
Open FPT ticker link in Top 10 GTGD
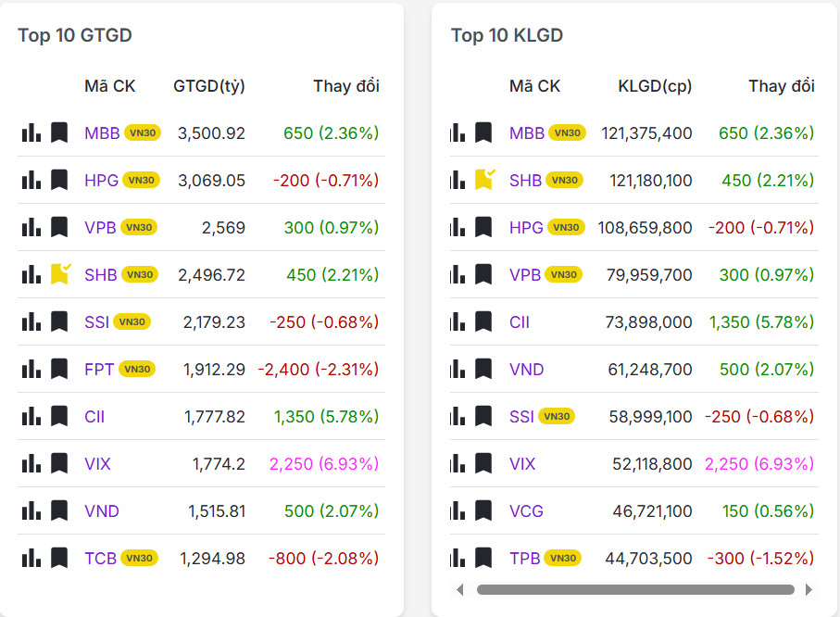pyautogui.click(x=99, y=369)
